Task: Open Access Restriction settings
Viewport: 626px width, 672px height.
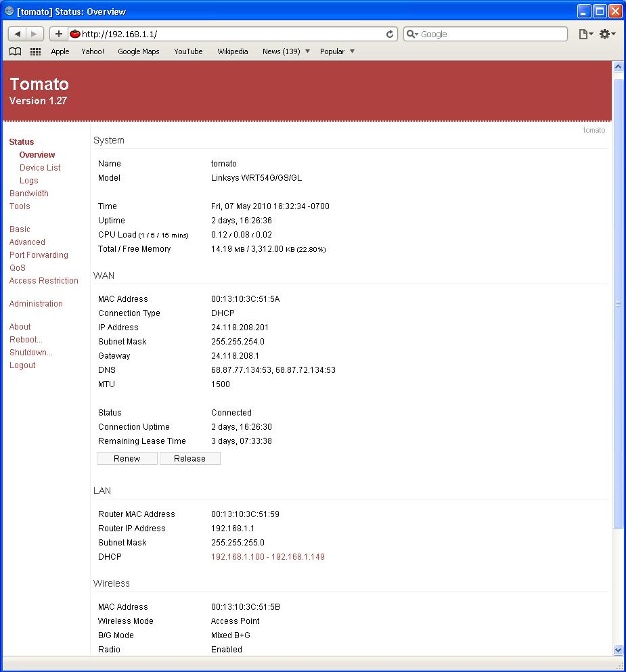Action: point(44,281)
